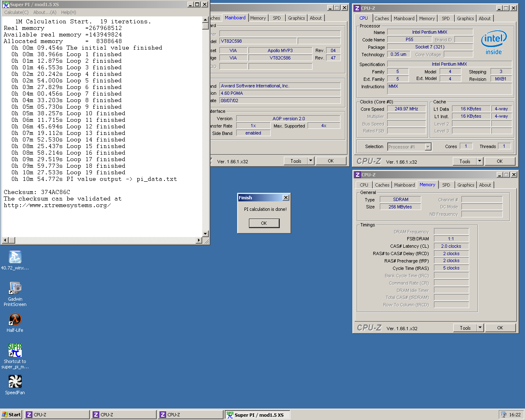Click the Super PI title bar icon
525x420 pixels.
(6, 5)
